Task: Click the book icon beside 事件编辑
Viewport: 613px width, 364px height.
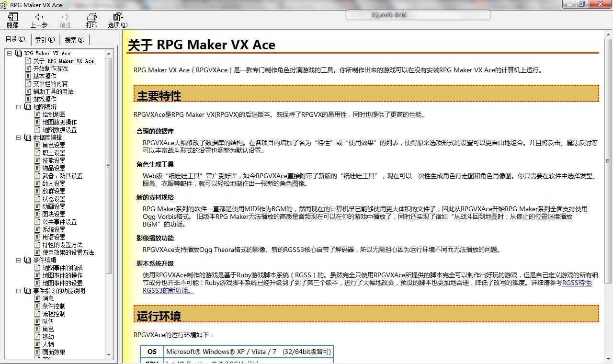Action: click(28, 260)
